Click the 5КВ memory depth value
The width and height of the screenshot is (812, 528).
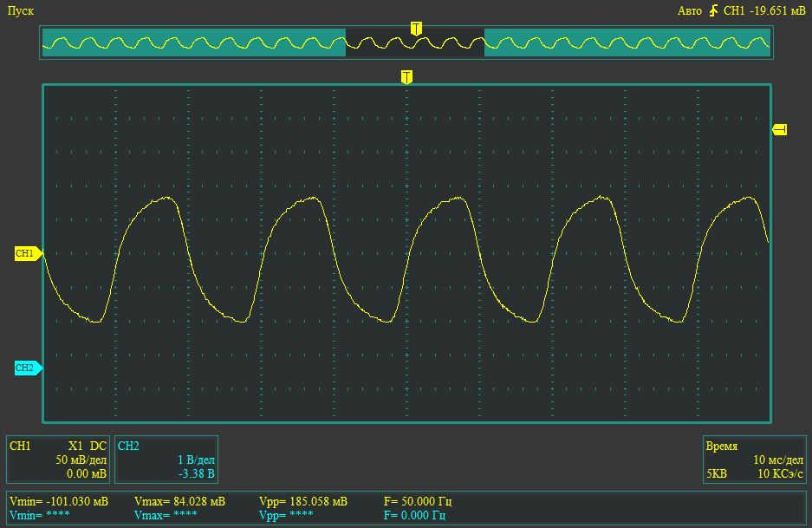pos(717,473)
